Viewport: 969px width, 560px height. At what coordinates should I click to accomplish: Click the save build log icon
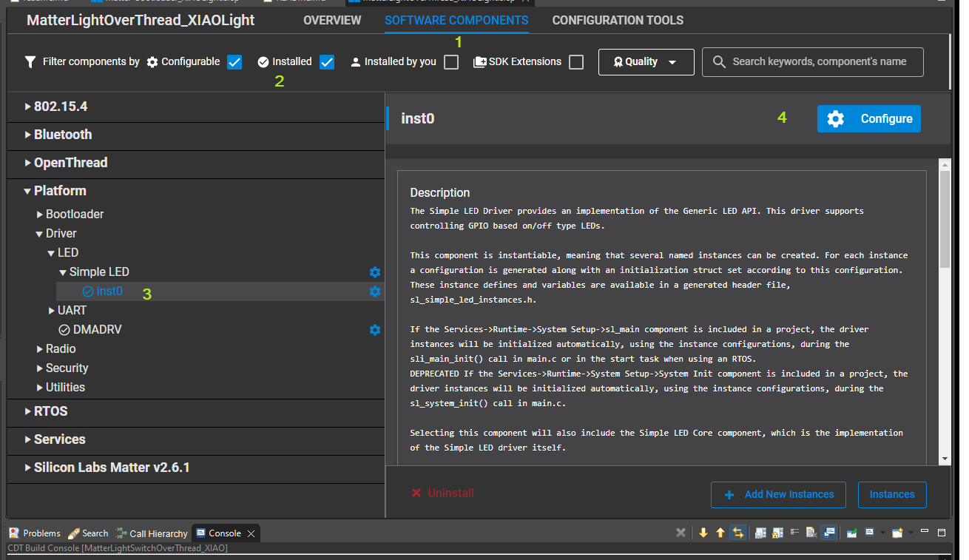[760, 533]
